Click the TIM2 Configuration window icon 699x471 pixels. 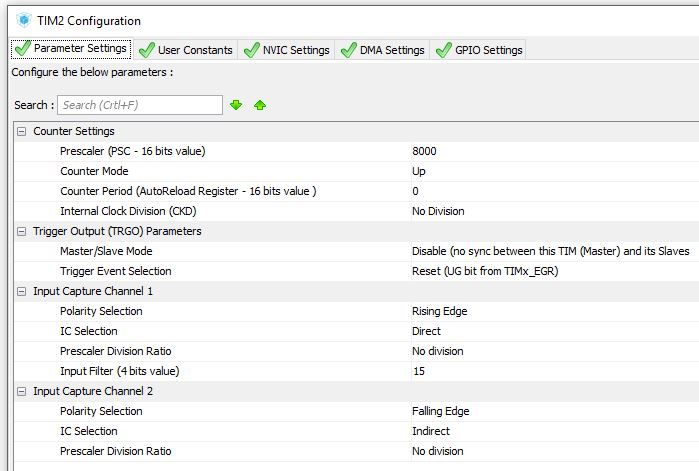tap(24, 20)
